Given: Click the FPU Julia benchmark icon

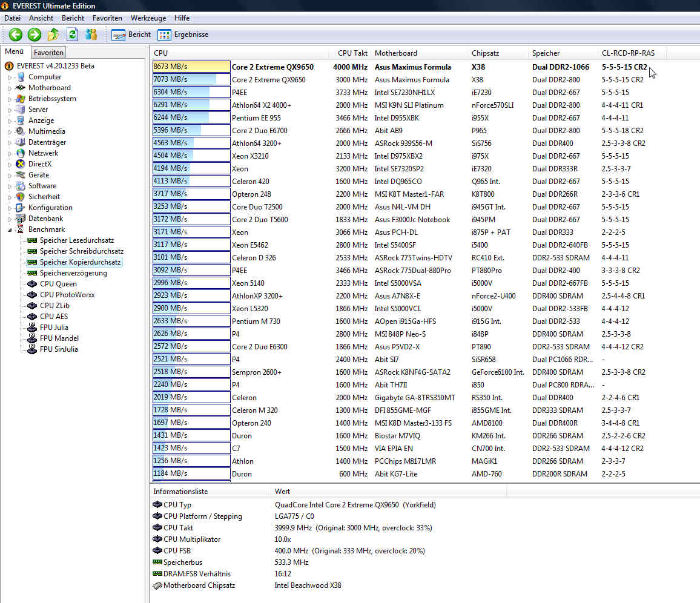Looking at the screenshot, I should [32, 327].
